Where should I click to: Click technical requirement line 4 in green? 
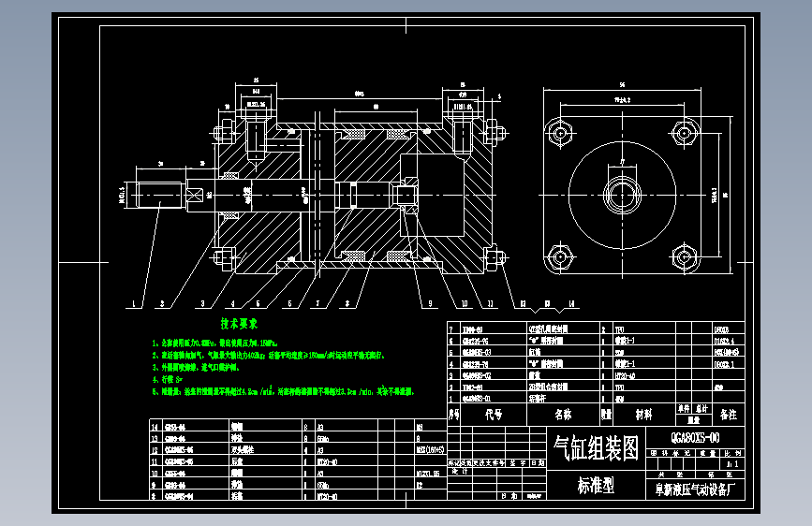(168, 379)
